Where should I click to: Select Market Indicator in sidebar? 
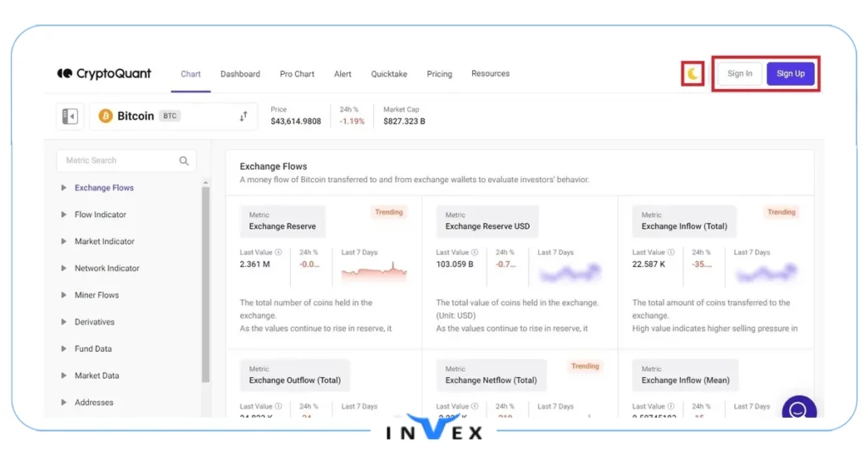[104, 242]
